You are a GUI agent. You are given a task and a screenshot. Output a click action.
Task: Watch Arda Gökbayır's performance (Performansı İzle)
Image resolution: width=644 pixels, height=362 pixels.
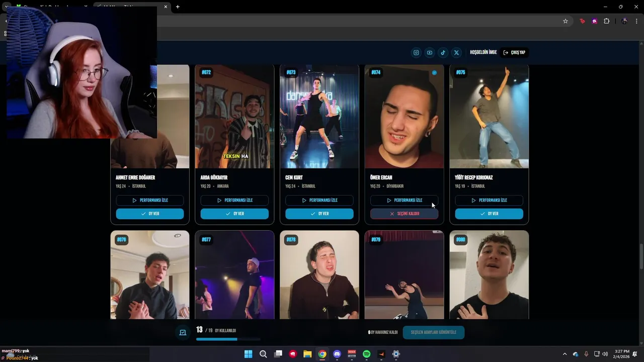[234, 200]
